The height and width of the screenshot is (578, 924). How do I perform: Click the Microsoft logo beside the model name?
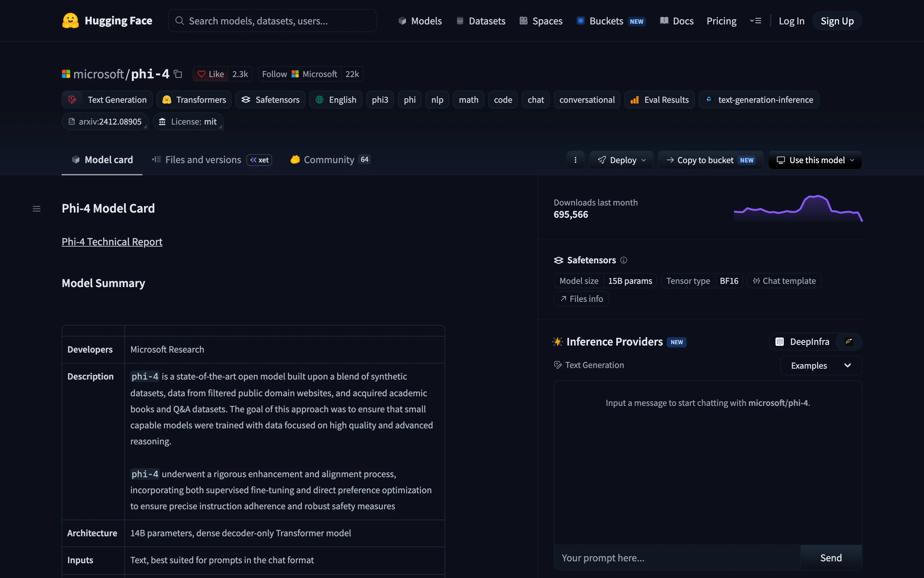coord(66,74)
